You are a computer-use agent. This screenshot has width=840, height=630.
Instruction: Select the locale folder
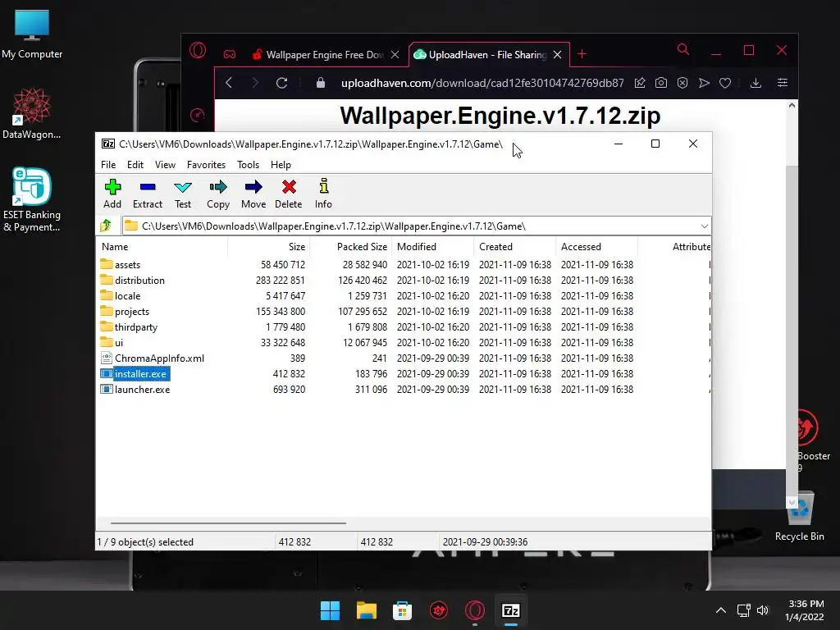tap(127, 295)
